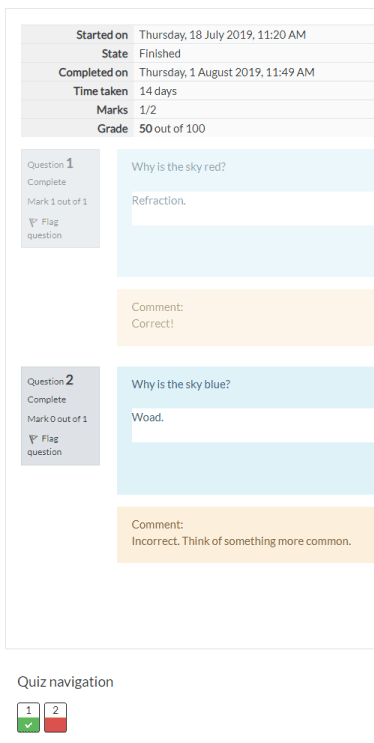Click the green checkmark in navigation box 1
The height and width of the screenshot is (743, 374).
coord(29,725)
